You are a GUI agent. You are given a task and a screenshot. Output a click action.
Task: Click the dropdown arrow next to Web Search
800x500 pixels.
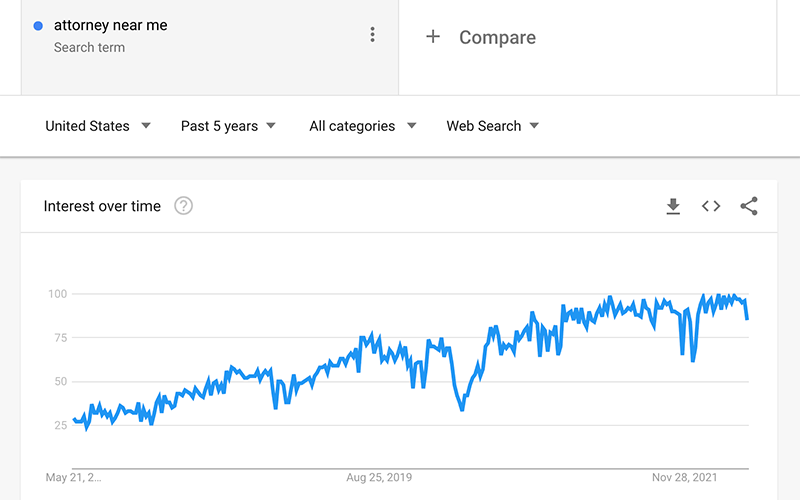click(534, 126)
